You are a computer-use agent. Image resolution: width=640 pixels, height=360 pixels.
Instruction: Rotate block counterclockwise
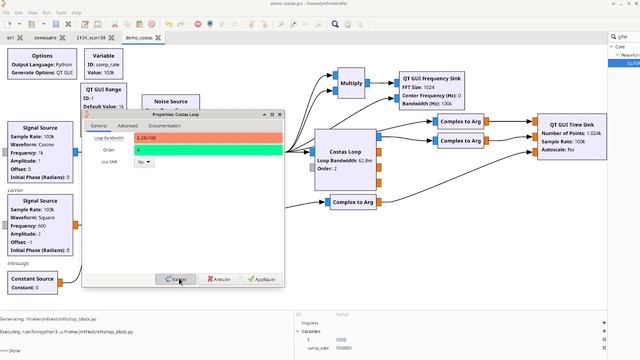251,24
